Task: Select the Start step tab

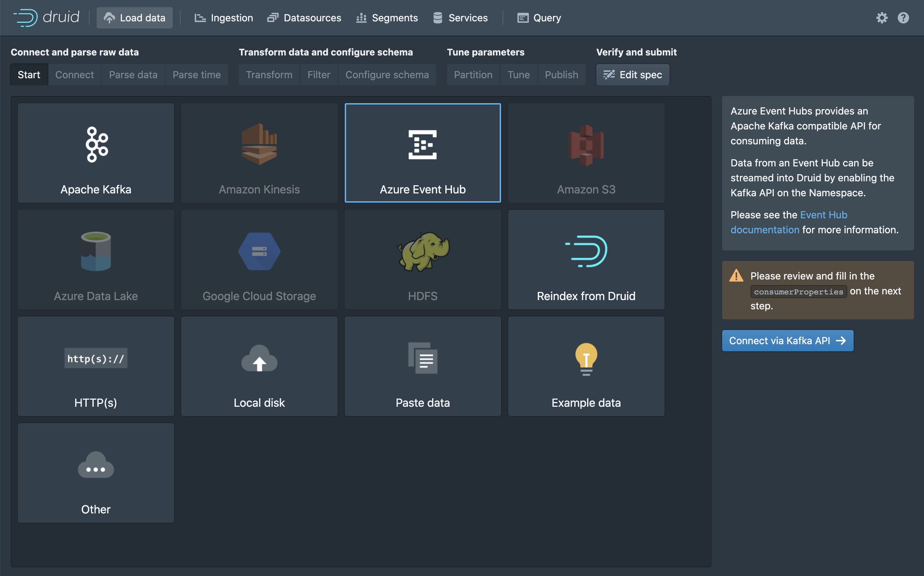Action: point(29,75)
